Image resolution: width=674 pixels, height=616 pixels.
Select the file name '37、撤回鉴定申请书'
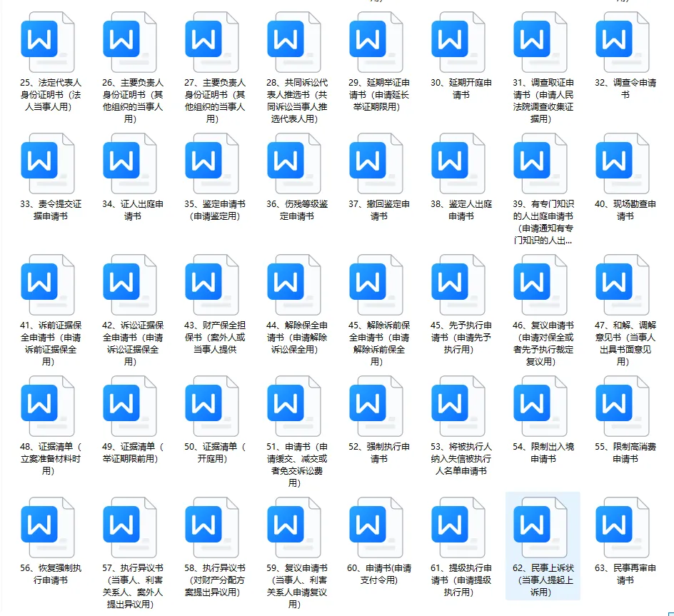[x=378, y=210]
